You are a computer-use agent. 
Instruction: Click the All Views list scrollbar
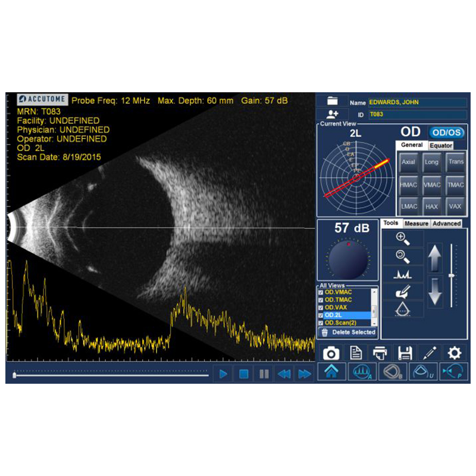point(374,308)
